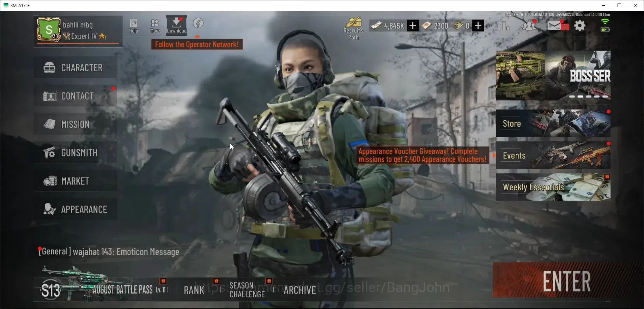Open the GUNSMITH menu
This screenshot has height=309, width=644.
coord(75,153)
